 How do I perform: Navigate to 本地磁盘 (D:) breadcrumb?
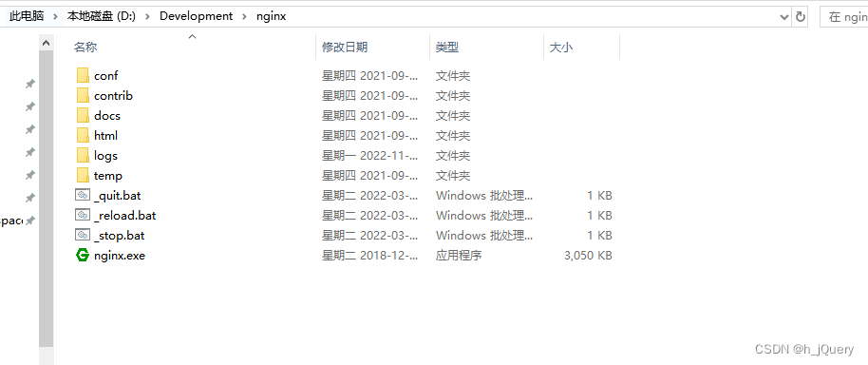[102, 16]
